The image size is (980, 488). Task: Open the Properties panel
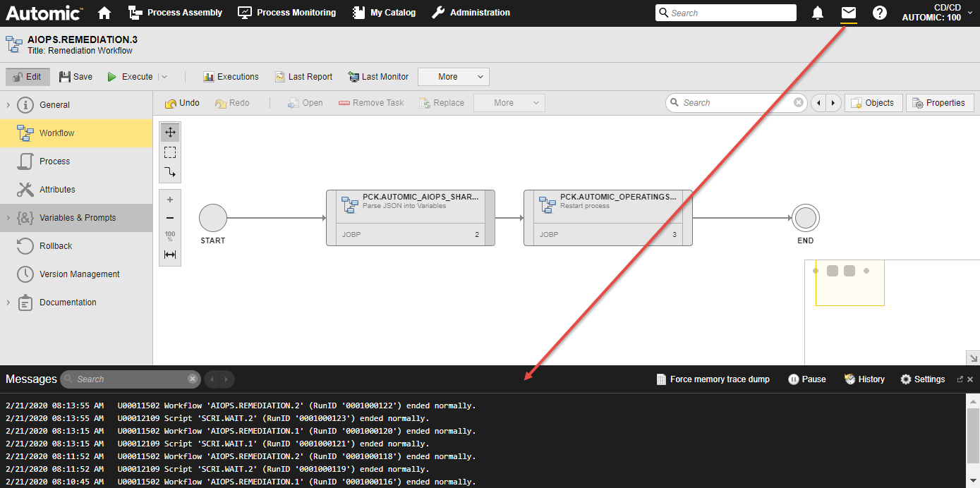point(940,103)
